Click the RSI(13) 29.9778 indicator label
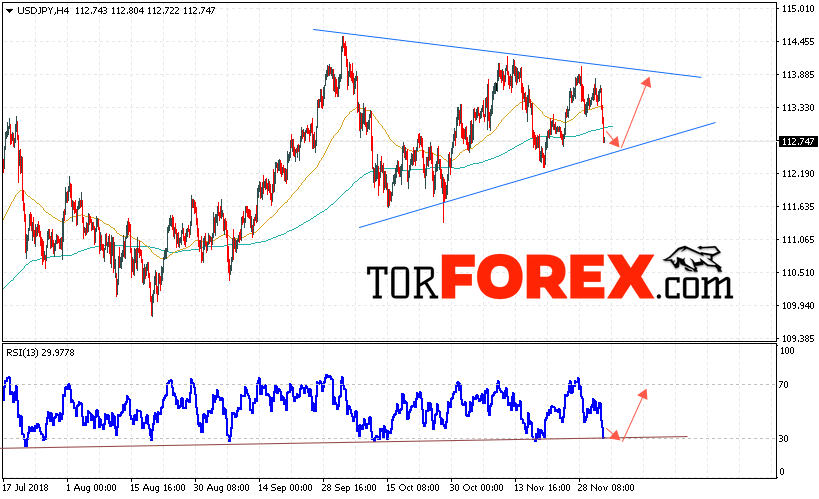 pos(40,353)
